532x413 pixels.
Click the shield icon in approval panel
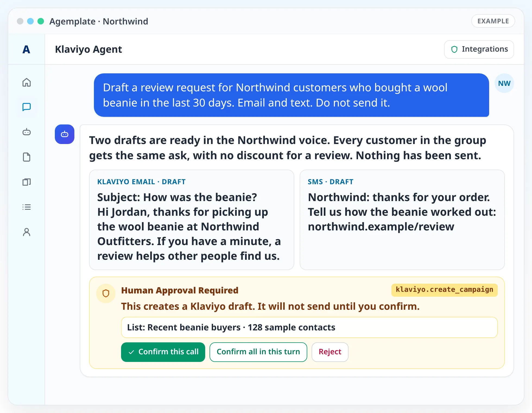pyautogui.click(x=106, y=293)
